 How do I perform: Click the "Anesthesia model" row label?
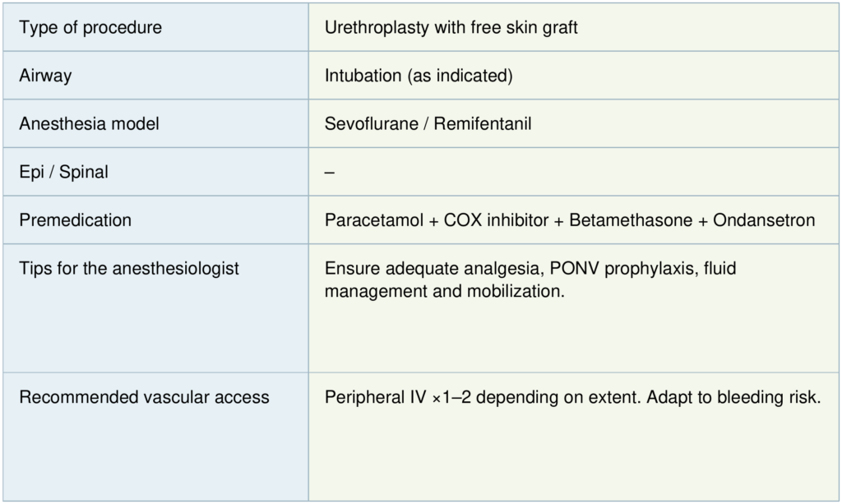point(89,124)
